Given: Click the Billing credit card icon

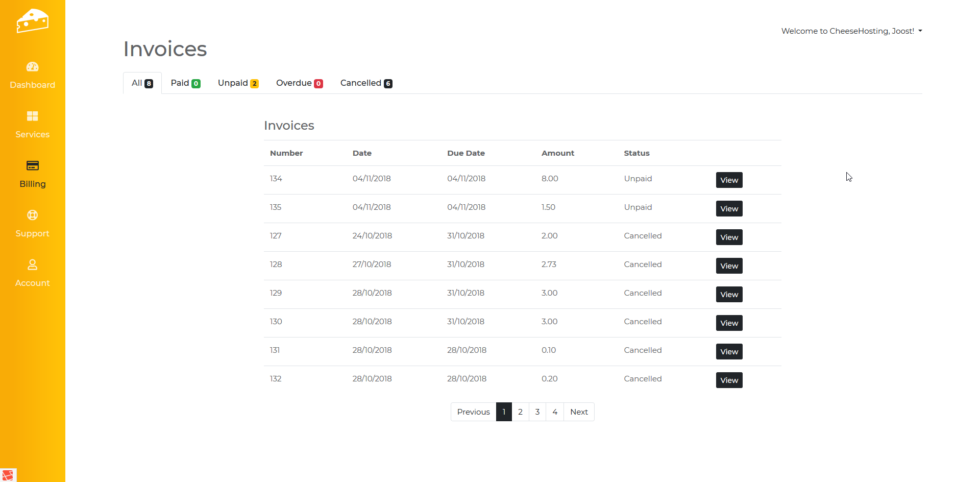Looking at the screenshot, I should pyautogui.click(x=32, y=166).
